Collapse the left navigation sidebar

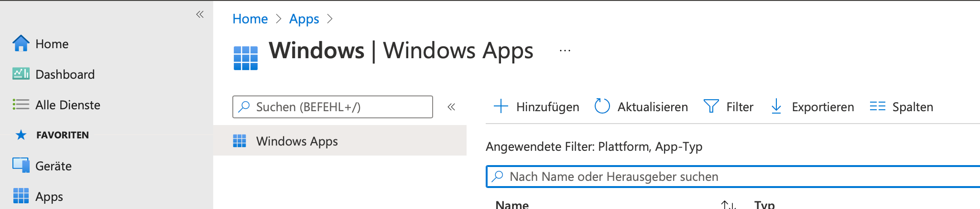(200, 14)
